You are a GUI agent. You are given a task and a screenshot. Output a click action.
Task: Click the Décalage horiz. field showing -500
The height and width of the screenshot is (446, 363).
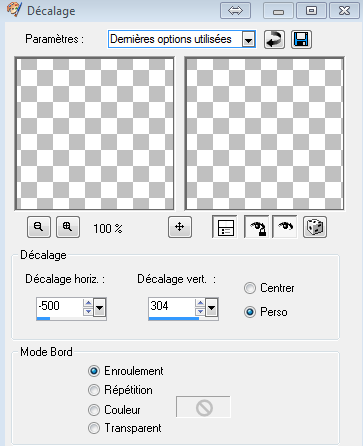tap(60, 306)
